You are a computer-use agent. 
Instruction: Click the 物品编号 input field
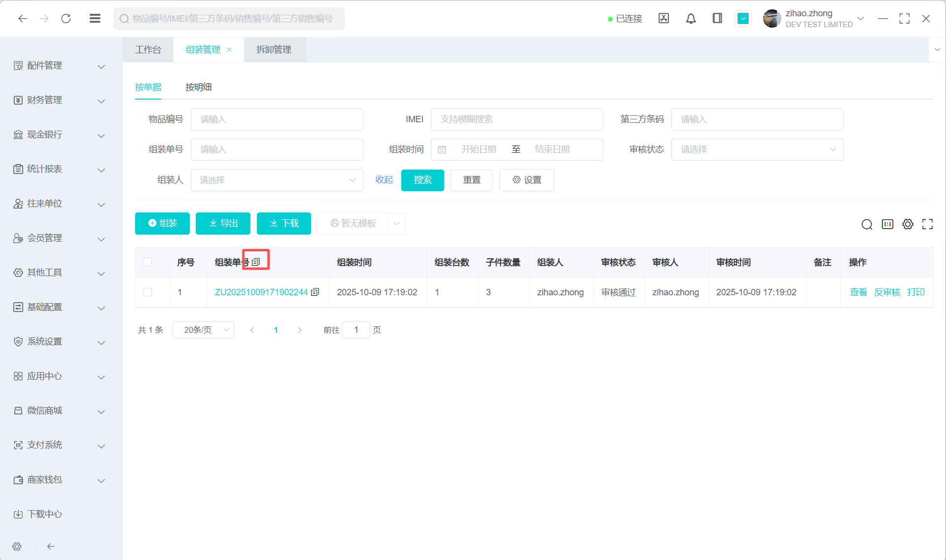pos(277,119)
